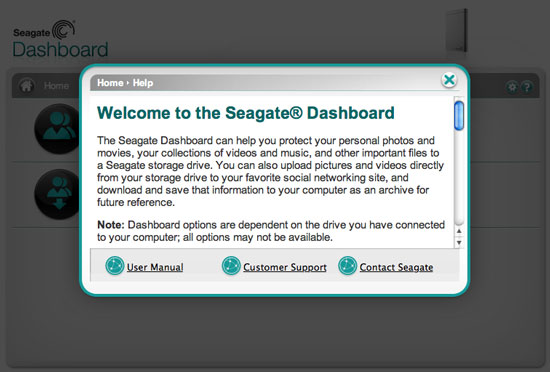Viewport: 550px width, 372px height.
Task: Click the Seagate Dashboard logo
Action: 60,39
